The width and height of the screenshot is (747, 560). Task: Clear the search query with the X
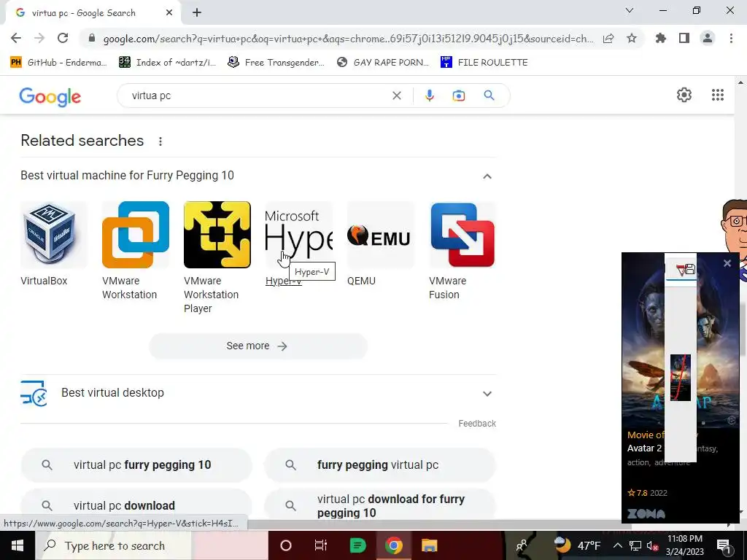click(x=396, y=96)
